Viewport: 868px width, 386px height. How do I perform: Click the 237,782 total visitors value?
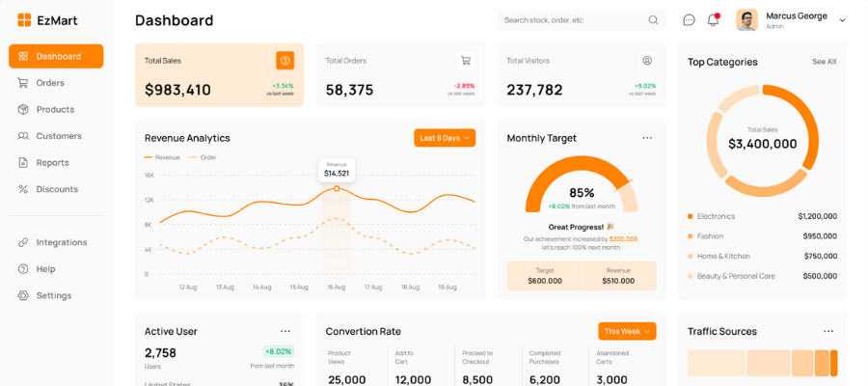(x=534, y=90)
